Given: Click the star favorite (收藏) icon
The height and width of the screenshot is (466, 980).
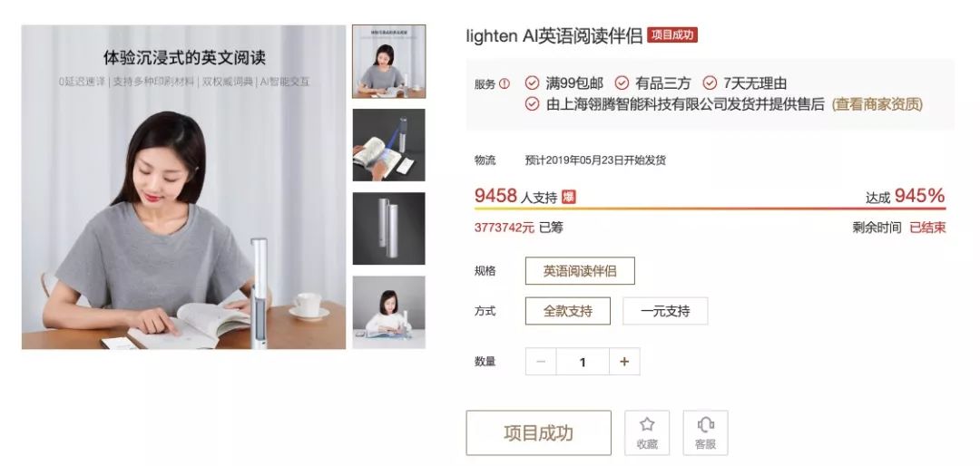Looking at the screenshot, I should click(x=647, y=425).
